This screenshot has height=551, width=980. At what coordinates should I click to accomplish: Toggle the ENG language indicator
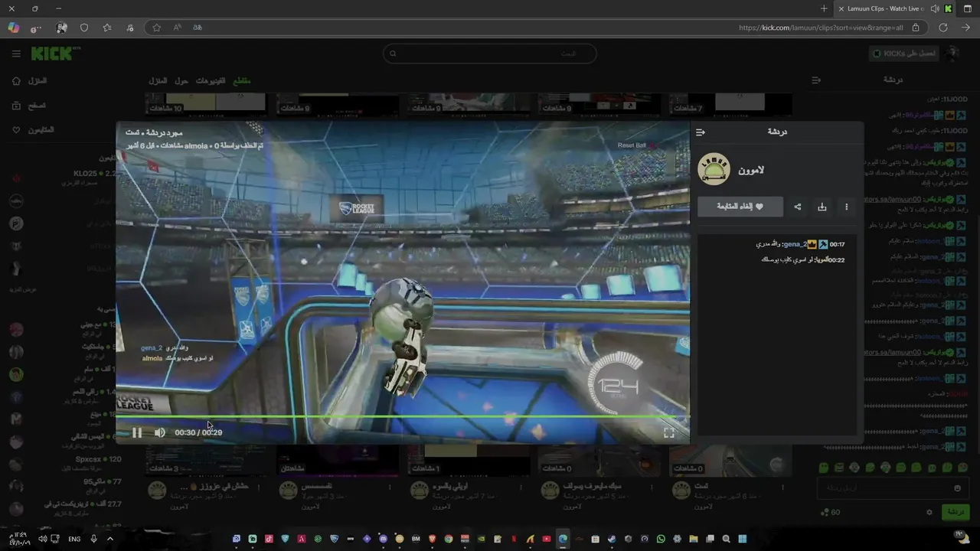coord(74,539)
